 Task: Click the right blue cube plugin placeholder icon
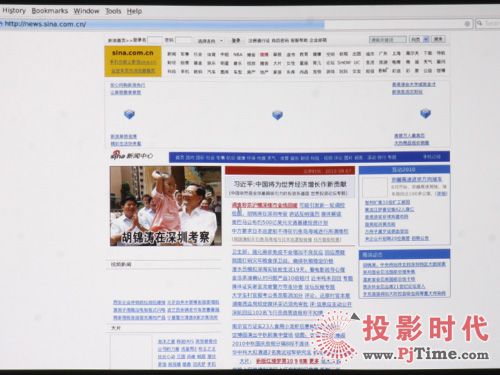pos(425,113)
